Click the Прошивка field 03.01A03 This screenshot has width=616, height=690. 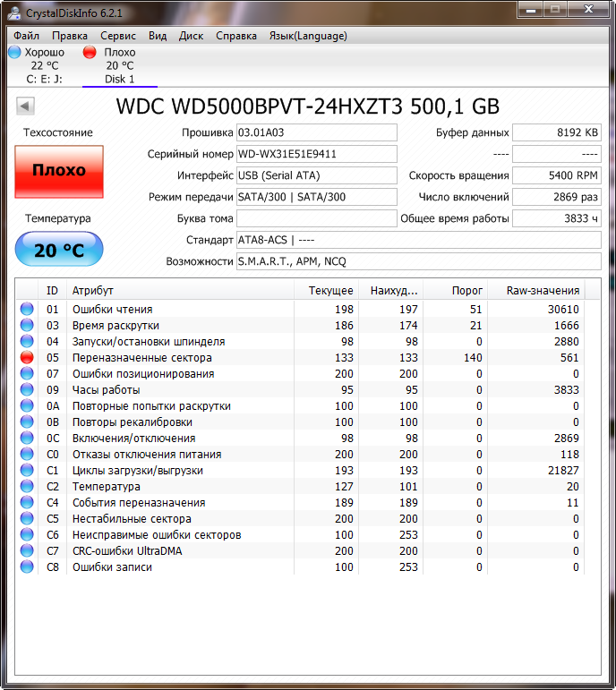coord(316,132)
